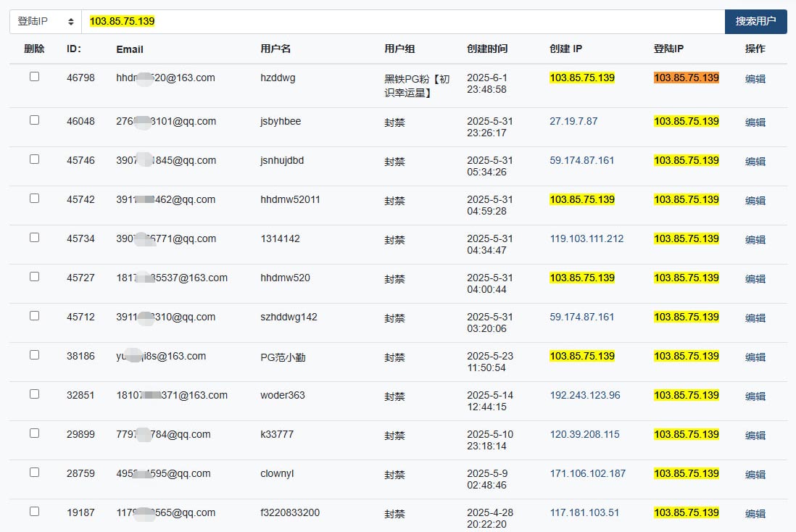796x532 pixels.
Task: Open 编辑 for user szhddwg142
Action: coord(755,317)
